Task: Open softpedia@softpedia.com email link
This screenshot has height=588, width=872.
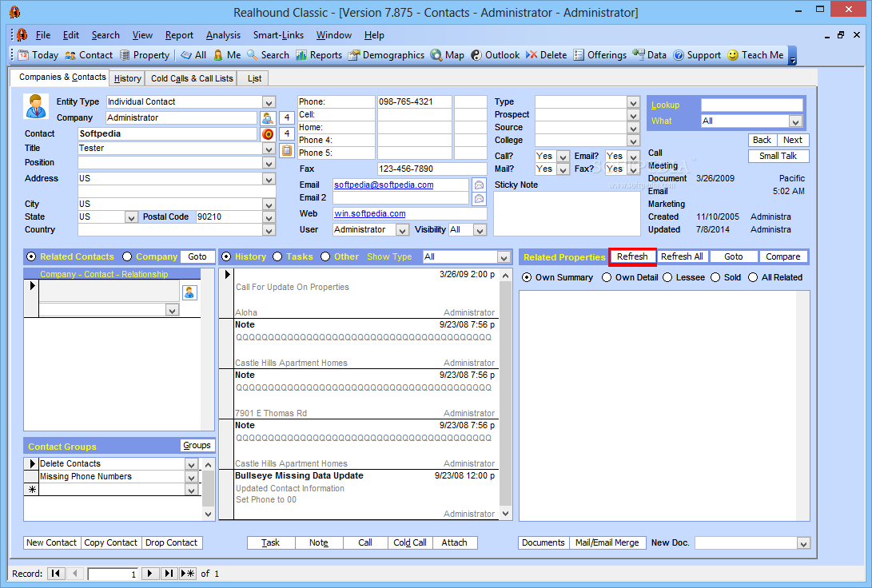Action: (x=384, y=185)
